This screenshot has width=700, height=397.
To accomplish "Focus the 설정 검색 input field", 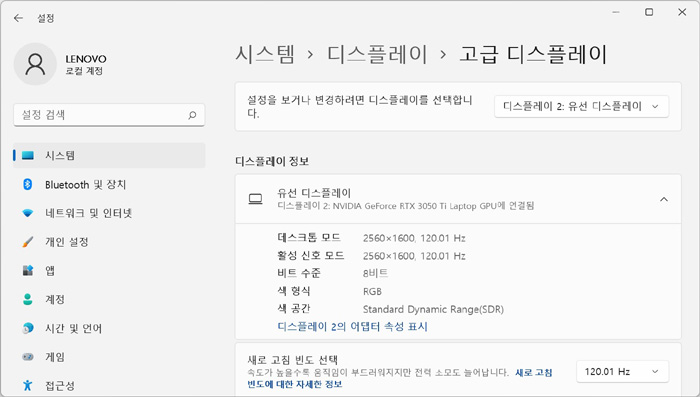I will (x=109, y=115).
